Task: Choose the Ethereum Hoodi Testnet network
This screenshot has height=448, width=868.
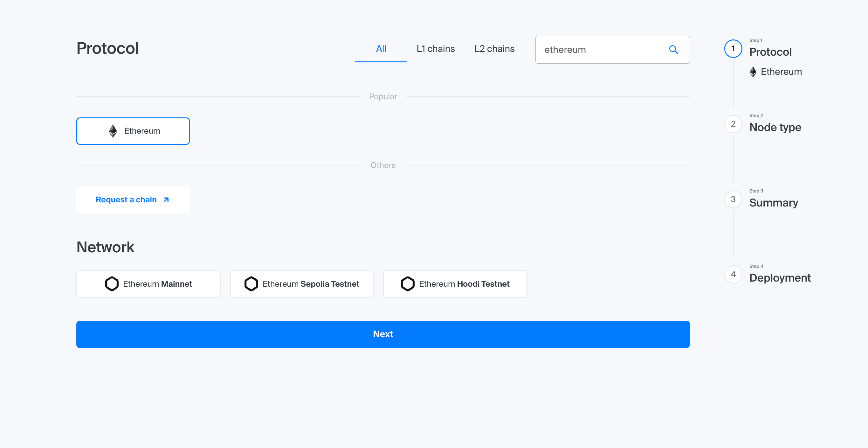Action: [x=455, y=284]
